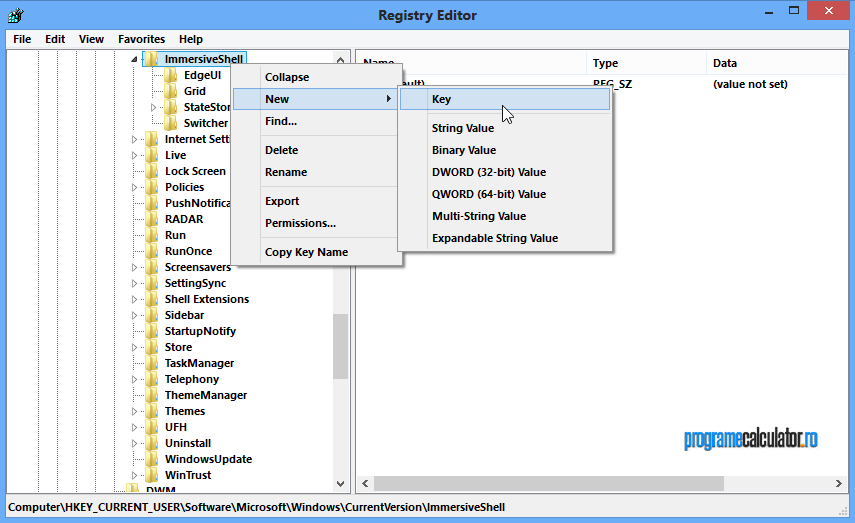Click the WindowsUpdate folder icon
Viewport: 855px width, 523px height.
pos(152,459)
